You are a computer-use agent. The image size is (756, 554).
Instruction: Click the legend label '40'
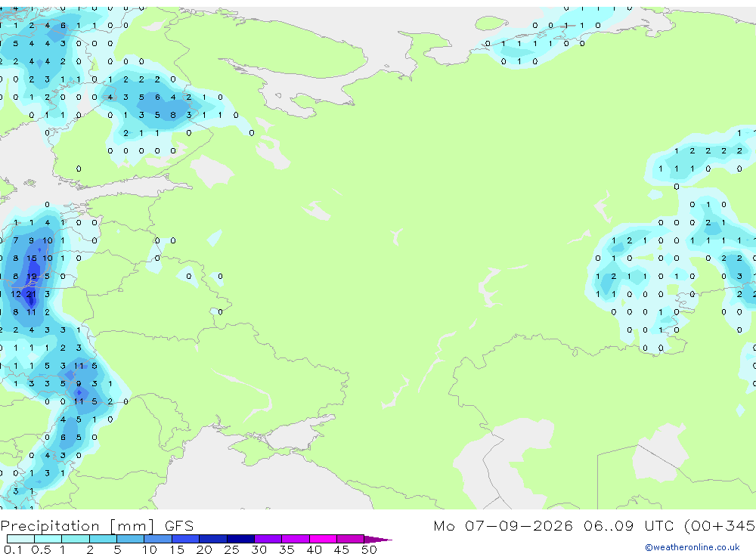(x=314, y=549)
